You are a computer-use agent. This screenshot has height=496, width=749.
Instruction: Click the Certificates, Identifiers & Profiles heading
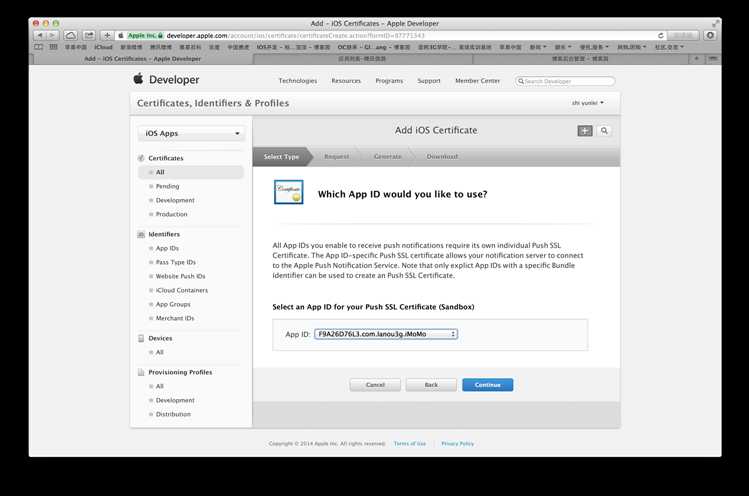click(x=213, y=103)
